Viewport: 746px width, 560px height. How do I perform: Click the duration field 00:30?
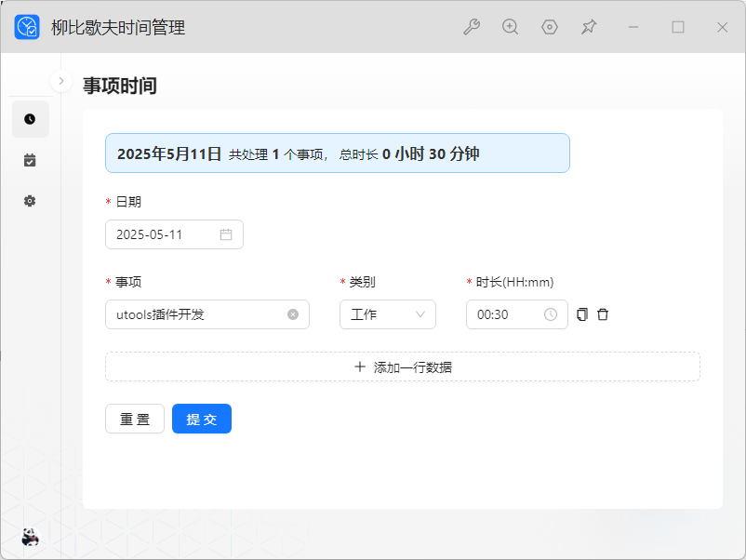[517, 314]
